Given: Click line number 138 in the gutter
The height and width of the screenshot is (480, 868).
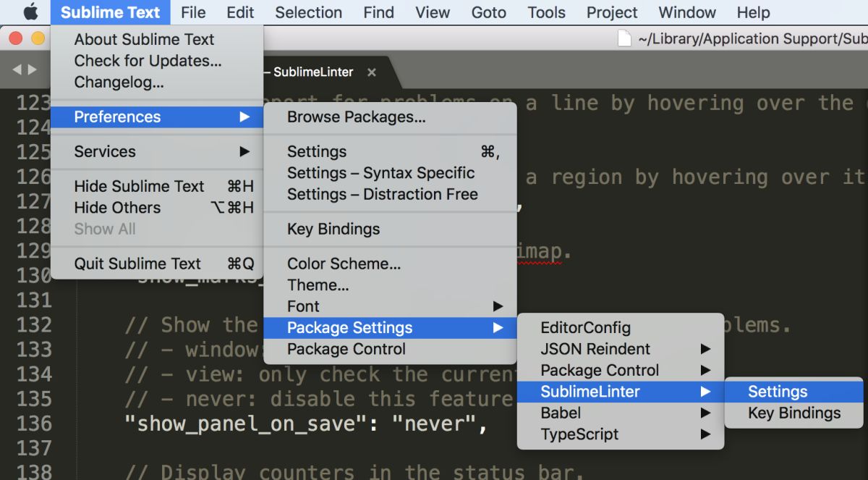Looking at the screenshot, I should 34,472.
